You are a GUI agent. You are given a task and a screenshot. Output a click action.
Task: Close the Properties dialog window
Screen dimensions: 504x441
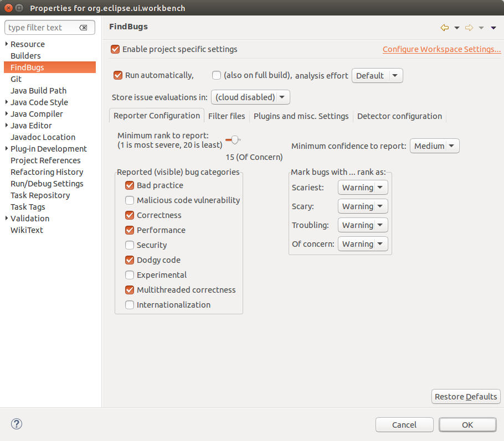pos(9,8)
